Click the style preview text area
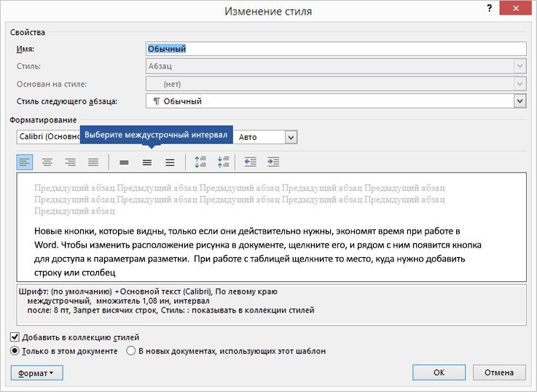The width and height of the screenshot is (537, 392). 271,227
